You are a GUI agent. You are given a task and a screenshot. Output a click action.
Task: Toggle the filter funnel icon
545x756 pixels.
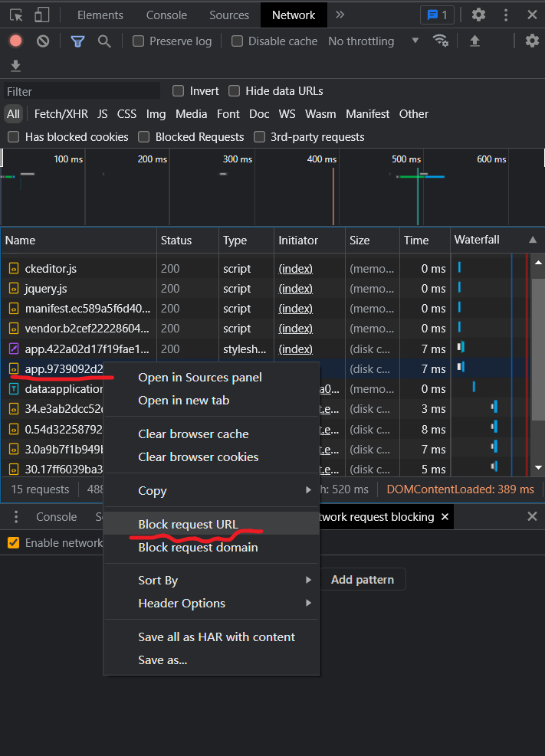click(77, 41)
